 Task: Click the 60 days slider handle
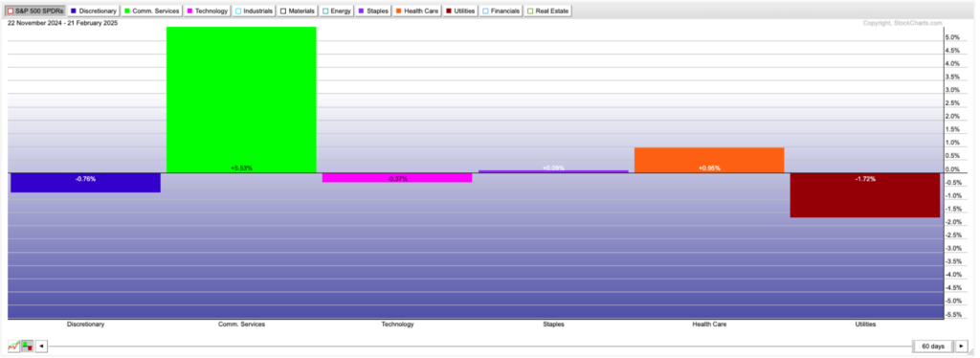(x=932, y=347)
